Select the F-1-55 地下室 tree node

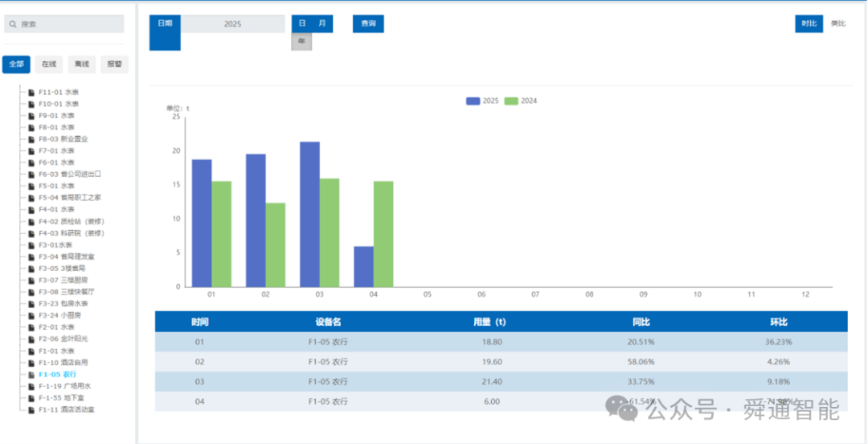tap(61, 398)
